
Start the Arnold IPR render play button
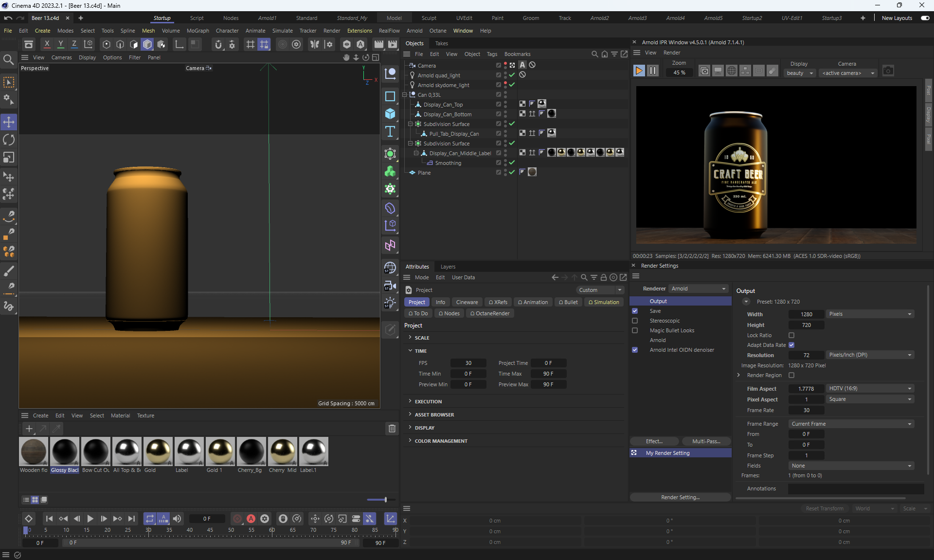coord(639,71)
